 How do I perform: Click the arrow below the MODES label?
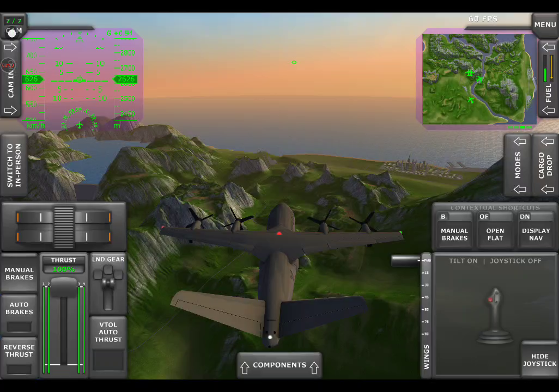(520, 189)
